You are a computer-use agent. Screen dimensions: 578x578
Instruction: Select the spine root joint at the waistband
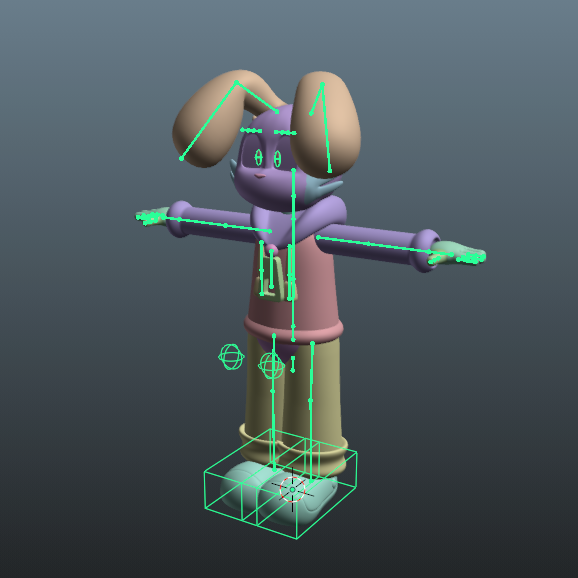293,340
